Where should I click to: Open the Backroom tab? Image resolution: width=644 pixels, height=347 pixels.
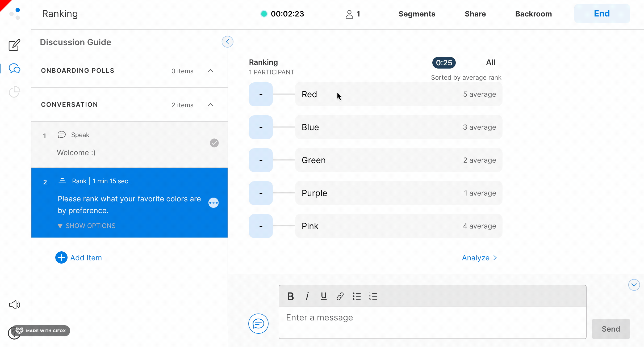[533, 14]
